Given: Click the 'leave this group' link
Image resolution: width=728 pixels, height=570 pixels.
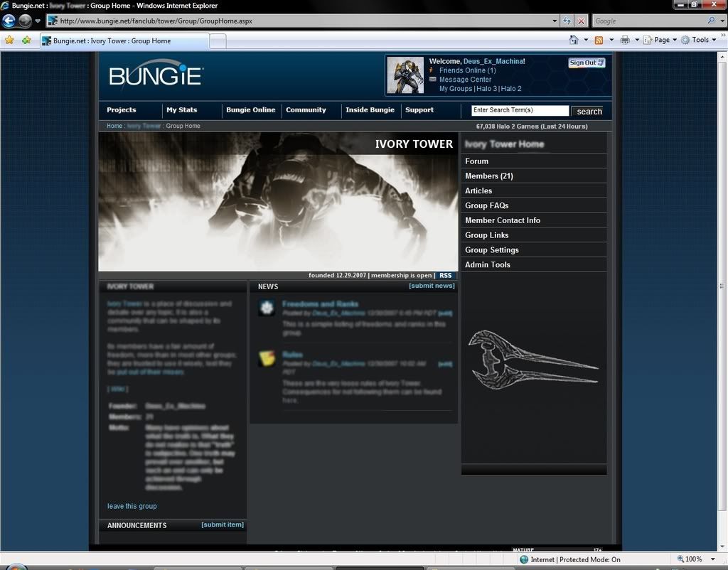Looking at the screenshot, I should pyautogui.click(x=132, y=506).
